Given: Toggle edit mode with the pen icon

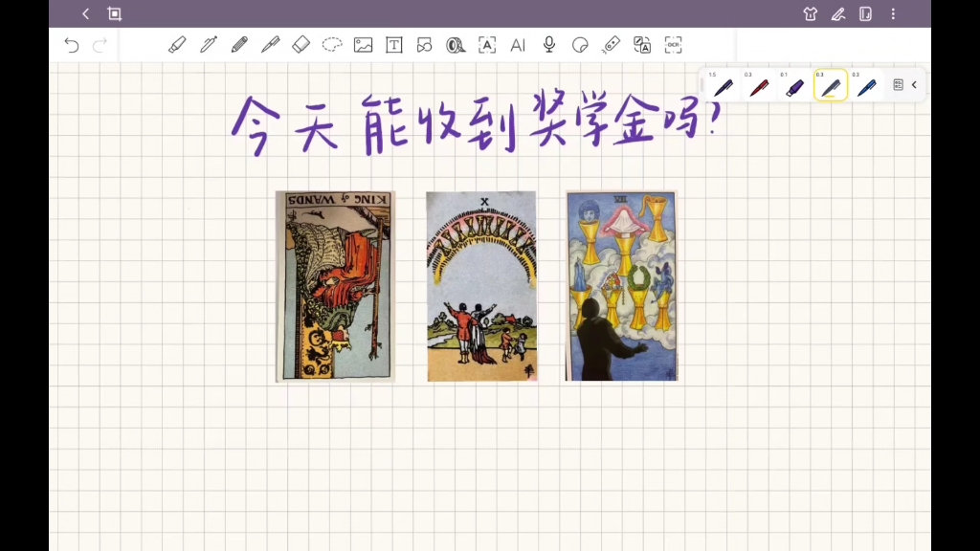Looking at the screenshot, I should point(838,13).
